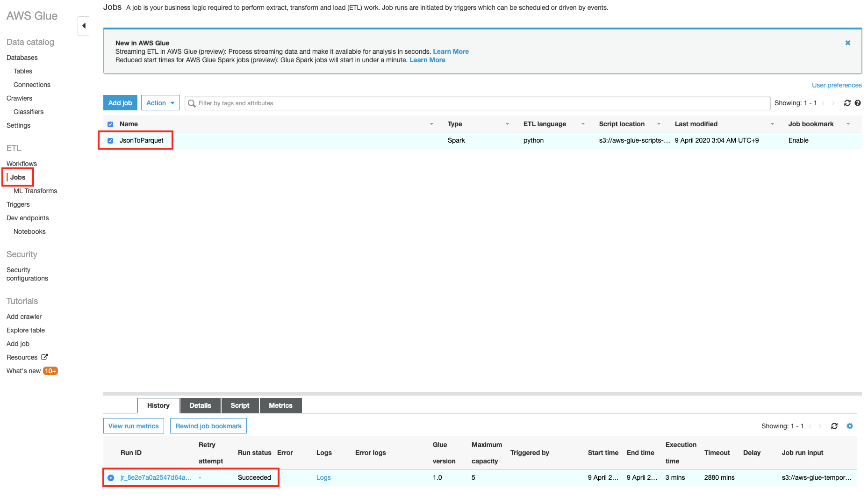
Task: Switch to the Metrics tab
Action: coord(280,405)
